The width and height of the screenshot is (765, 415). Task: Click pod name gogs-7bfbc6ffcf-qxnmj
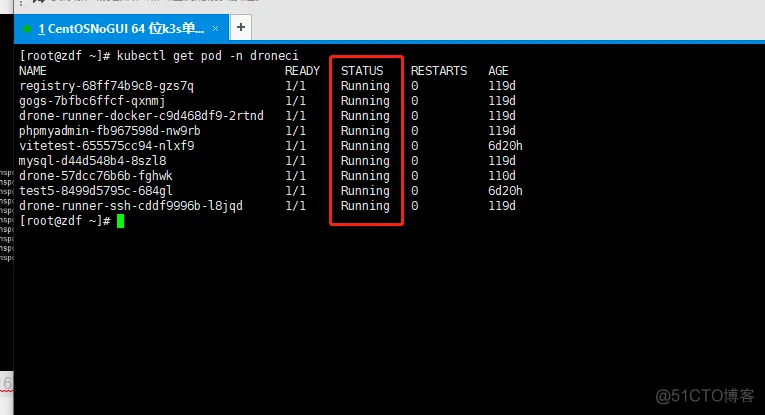92,101
